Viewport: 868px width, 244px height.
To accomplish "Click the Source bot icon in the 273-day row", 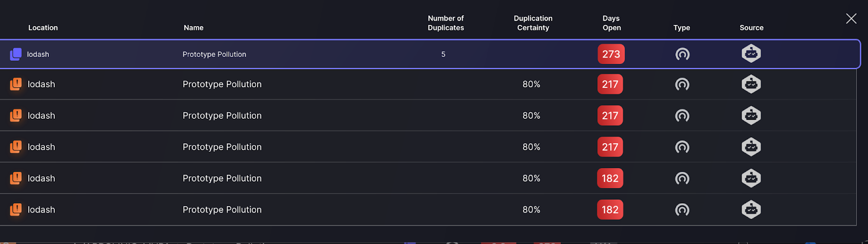I will 751,54.
